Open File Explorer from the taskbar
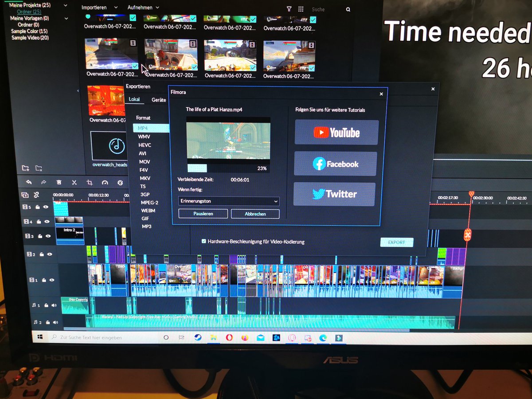Image resolution: width=532 pixels, height=399 pixels. click(213, 338)
